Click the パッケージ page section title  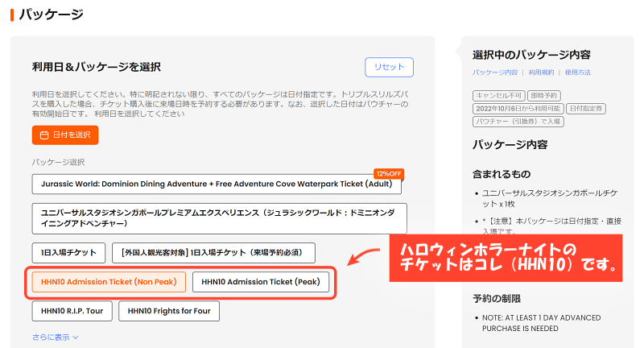(x=52, y=14)
